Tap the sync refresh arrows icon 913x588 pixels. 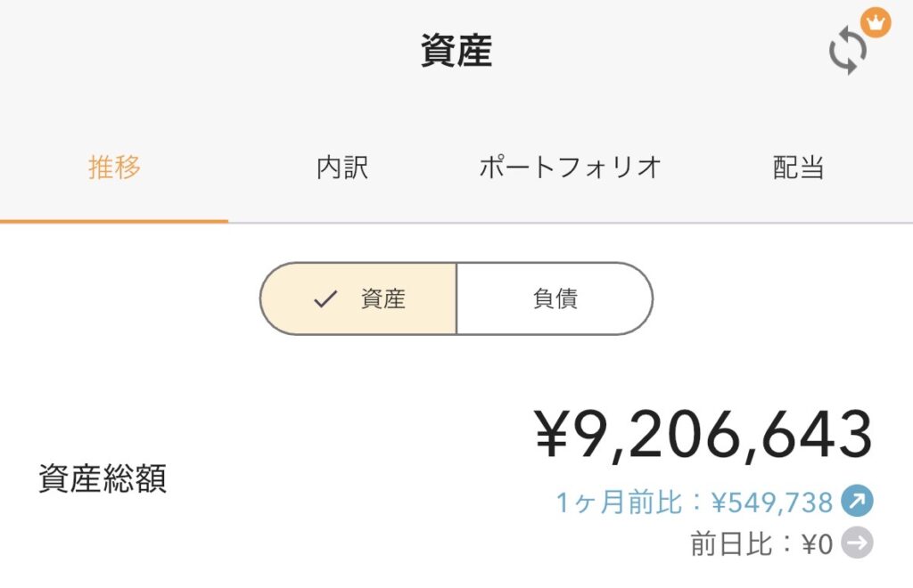click(x=847, y=51)
